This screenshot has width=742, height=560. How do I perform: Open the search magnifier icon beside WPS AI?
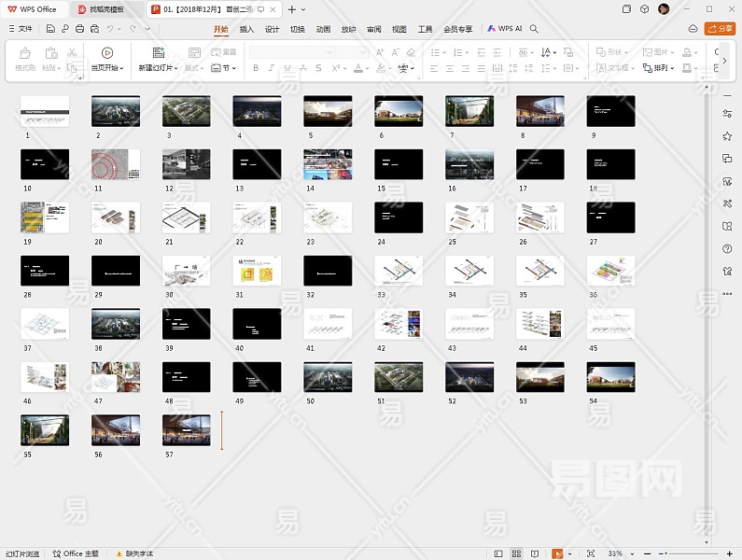[x=534, y=29]
